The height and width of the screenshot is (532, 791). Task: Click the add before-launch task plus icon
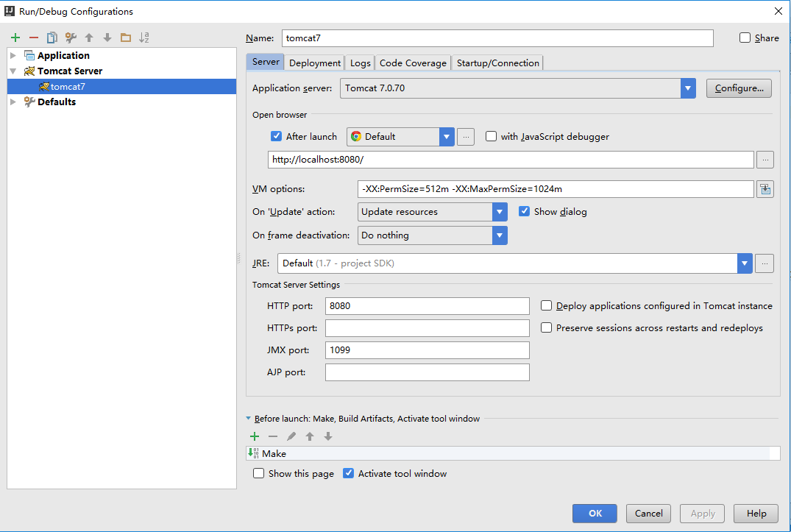click(x=255, y=436)
